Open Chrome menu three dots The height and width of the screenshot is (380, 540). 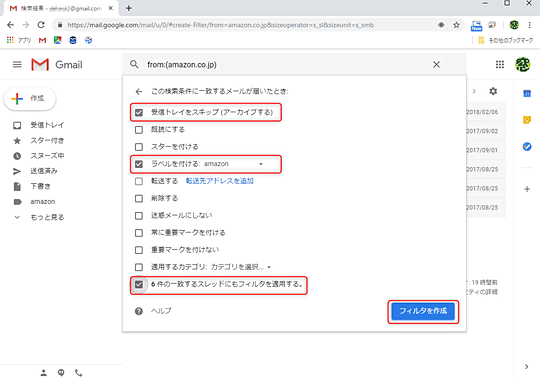tap(530, 25)
